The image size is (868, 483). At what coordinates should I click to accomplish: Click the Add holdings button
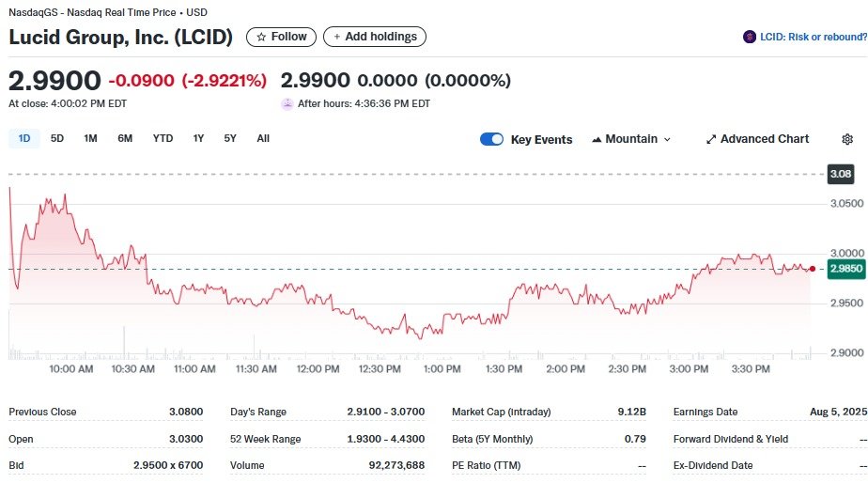(375, 37)
